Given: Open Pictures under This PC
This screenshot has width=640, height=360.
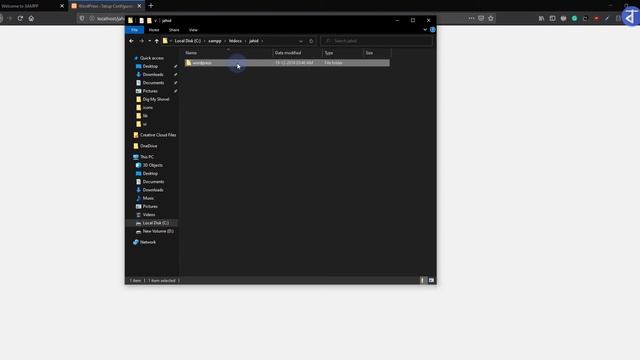Looking at the screenshot, I should pyautogui.click(x=150, y=207).
